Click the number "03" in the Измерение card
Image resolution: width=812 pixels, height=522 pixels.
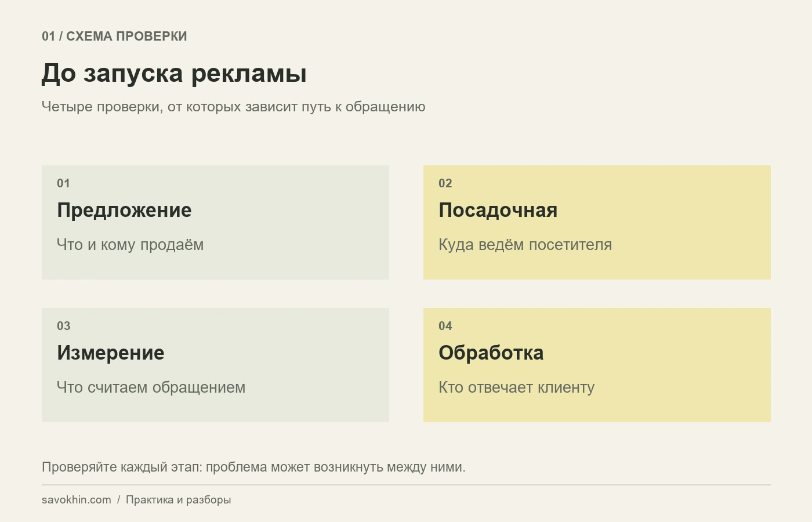pyautogui.click(x=63, y=326)
